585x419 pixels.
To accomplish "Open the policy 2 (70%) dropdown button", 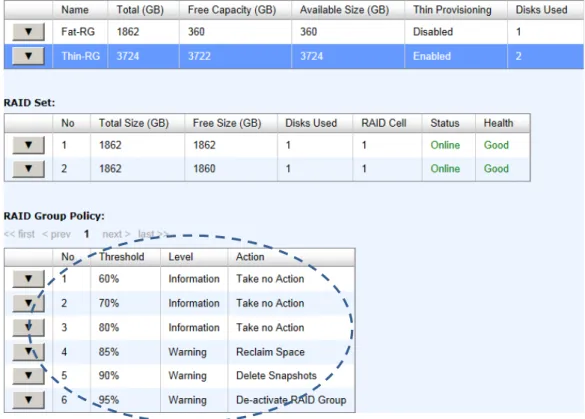I will (28, 303).
